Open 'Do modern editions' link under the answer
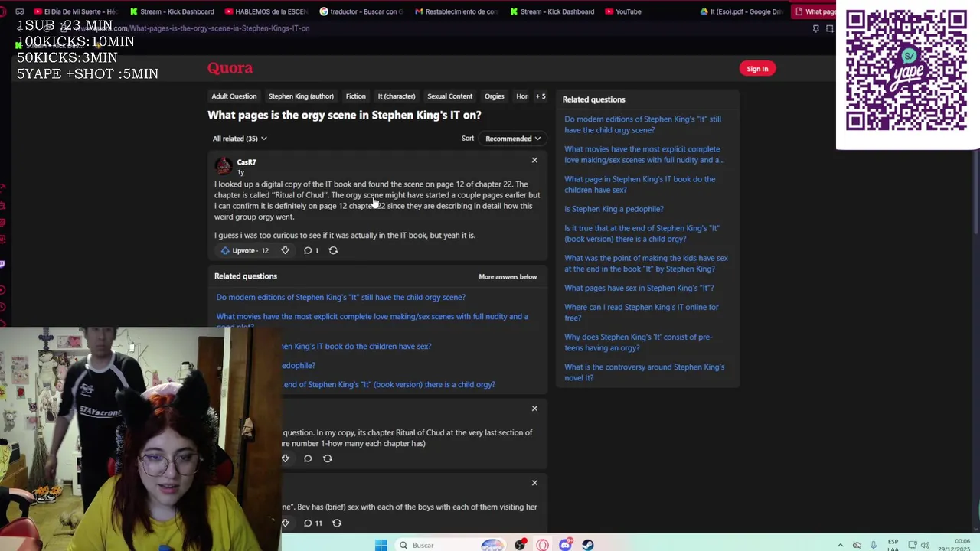Image resolution: width=980 pixels, height=551 pixels. pos(341,298)
